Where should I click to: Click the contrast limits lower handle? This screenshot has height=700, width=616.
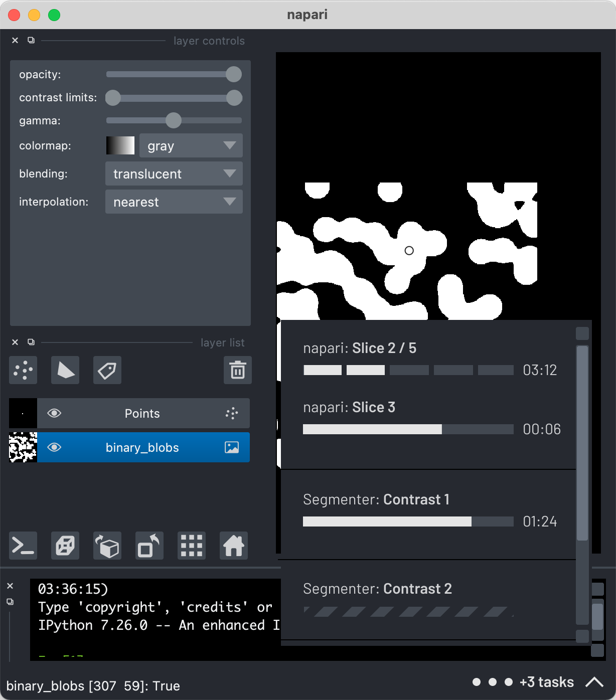click(x=113, y=98)
